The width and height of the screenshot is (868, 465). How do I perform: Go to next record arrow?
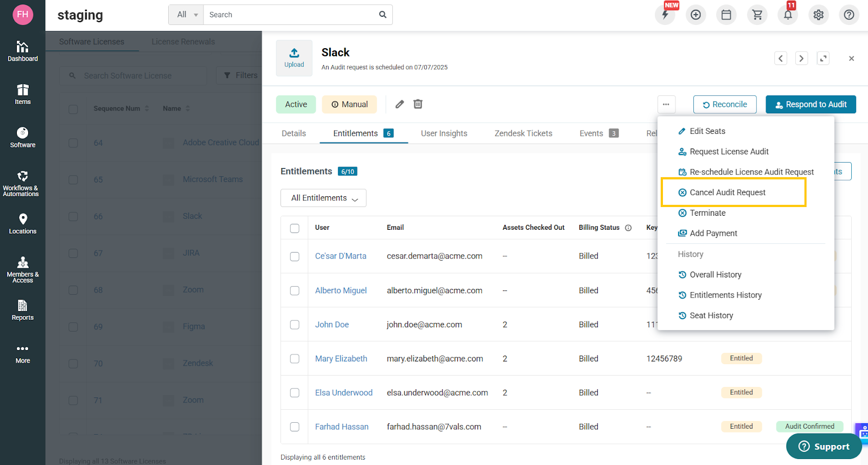click(x=801, y=58)
